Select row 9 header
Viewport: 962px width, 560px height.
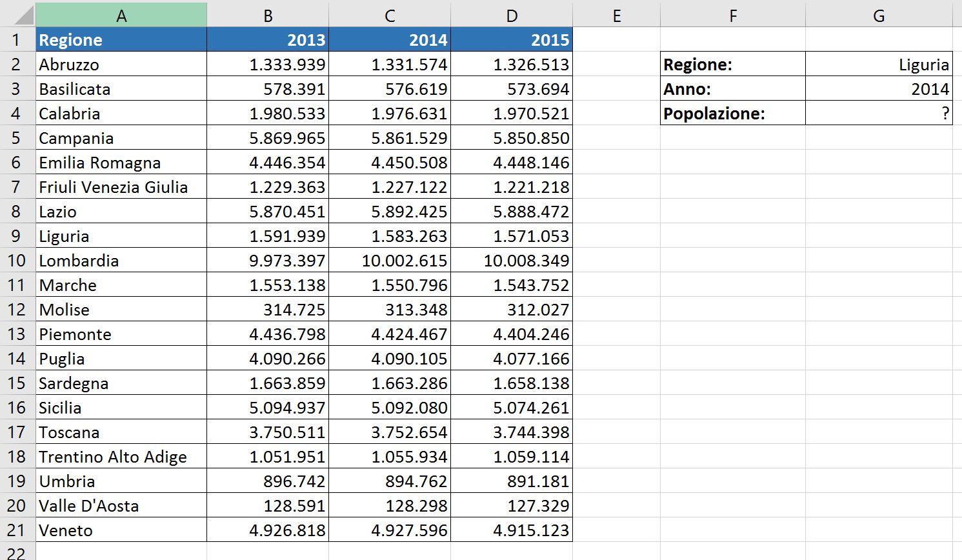[17, 236]
